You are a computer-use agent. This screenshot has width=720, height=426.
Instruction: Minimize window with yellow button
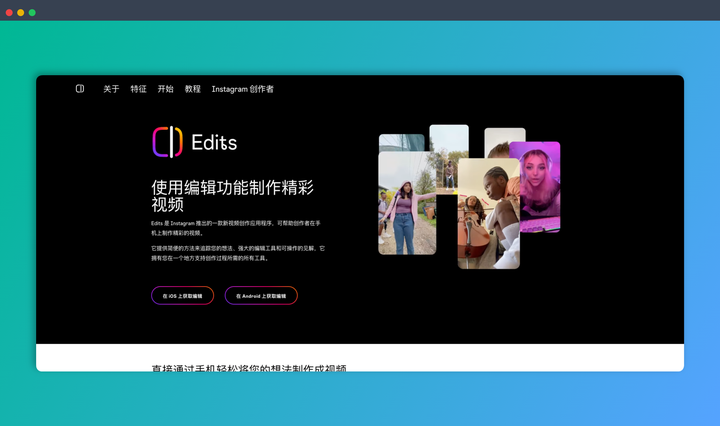pyautogui.click(x=21, y=12)
